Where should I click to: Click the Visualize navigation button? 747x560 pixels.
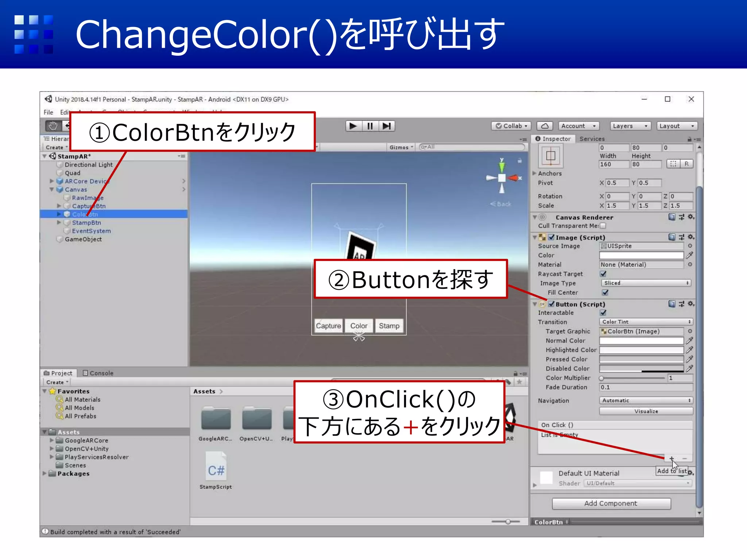pos(646,411)
